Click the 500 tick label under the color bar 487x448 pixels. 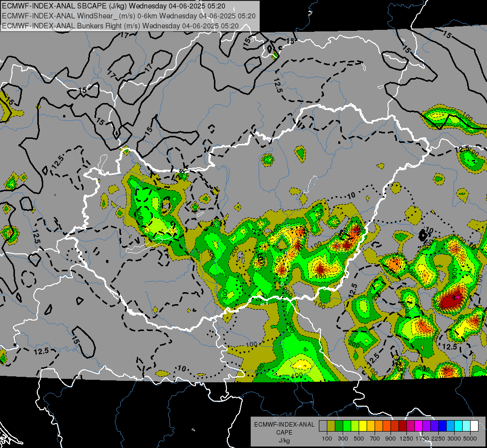coord(359,439)
